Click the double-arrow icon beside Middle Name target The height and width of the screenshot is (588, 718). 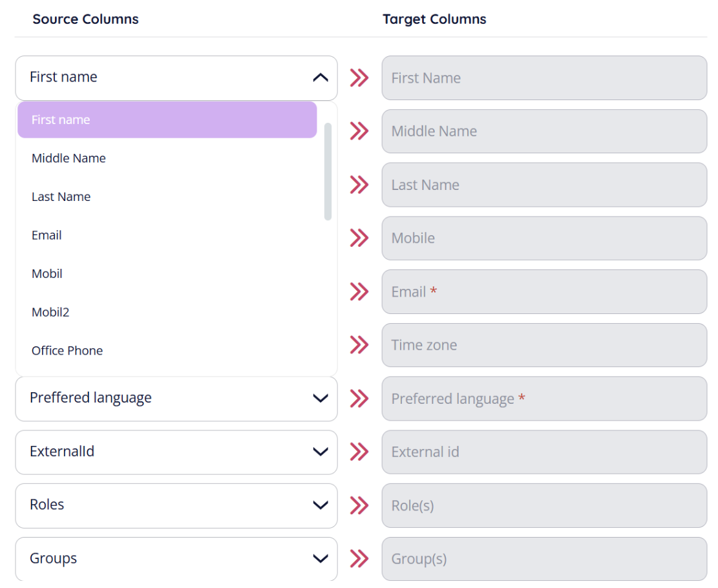359,131
